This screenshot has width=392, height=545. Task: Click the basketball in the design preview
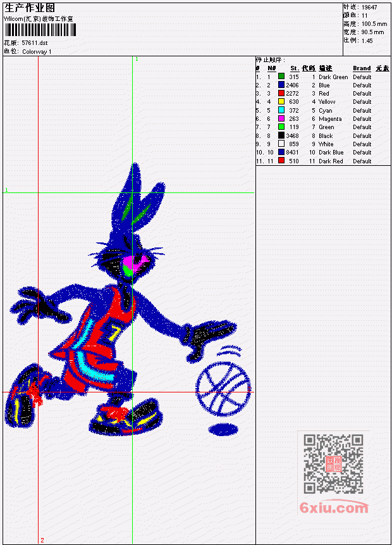[223, 389]
